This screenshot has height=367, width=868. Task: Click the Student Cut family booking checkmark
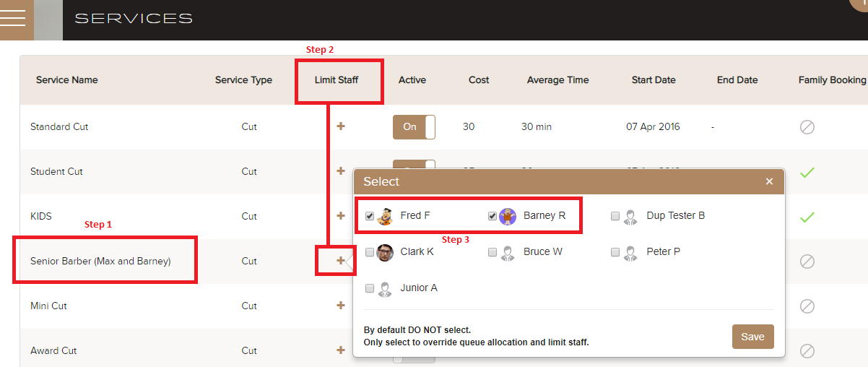click(807, 173)
